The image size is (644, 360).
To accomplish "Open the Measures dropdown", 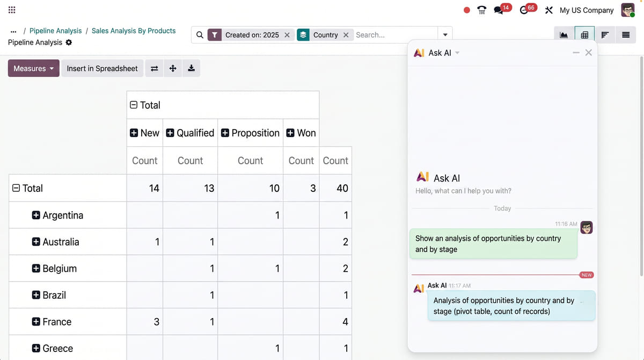I will [x=34, y=68].
